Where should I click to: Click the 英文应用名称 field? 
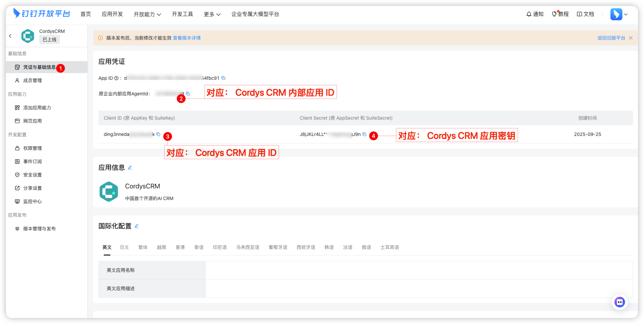coord(419,270)
